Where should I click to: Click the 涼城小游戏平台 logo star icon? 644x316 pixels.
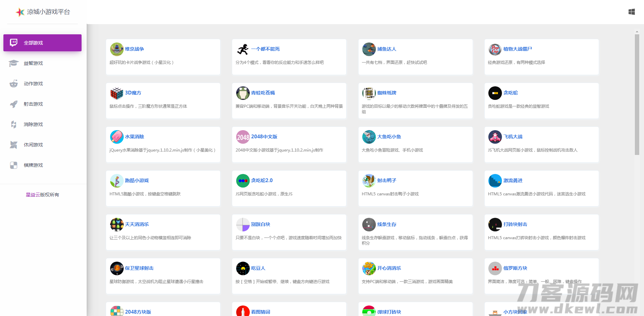click(20, 12)
